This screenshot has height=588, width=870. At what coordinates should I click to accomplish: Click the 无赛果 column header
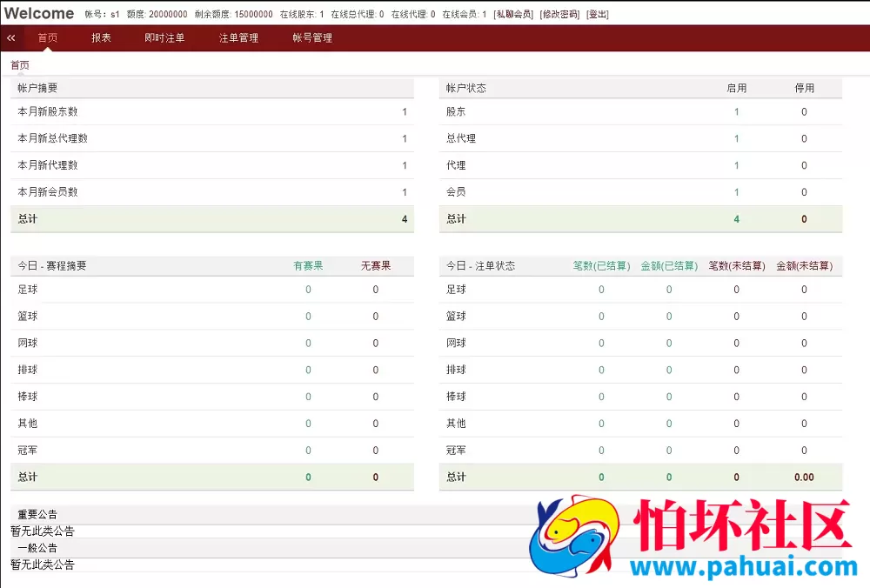[376, 265]
